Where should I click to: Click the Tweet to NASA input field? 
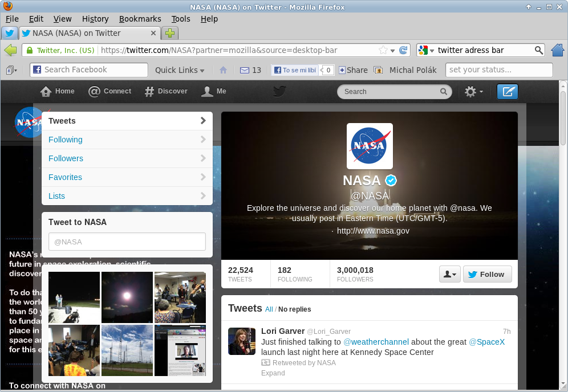point(127,242)
